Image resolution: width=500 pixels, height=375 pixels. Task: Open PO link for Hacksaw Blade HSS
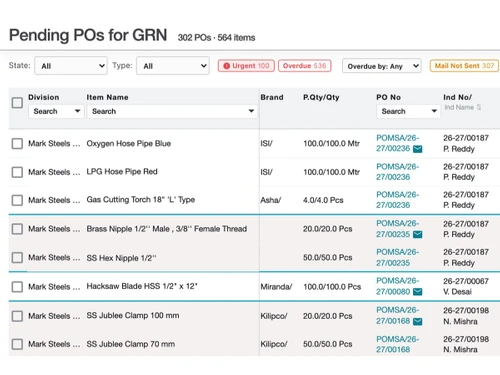click(397, 286)
